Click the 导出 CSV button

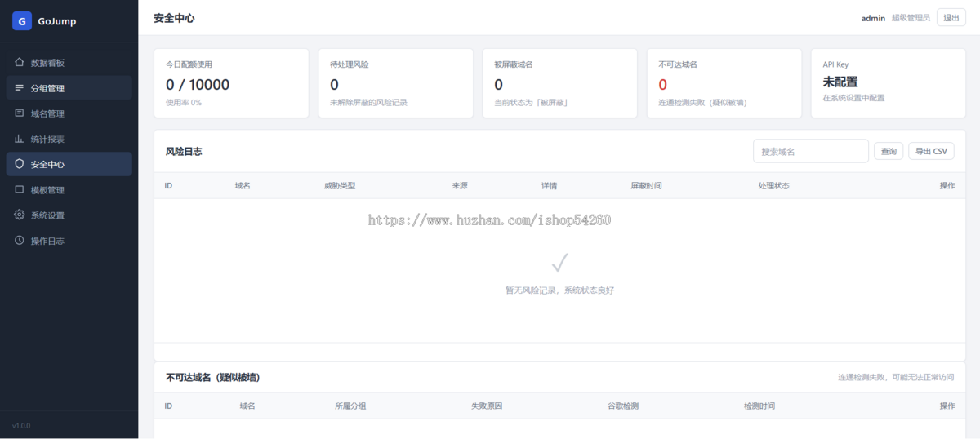tap(931, 151)
